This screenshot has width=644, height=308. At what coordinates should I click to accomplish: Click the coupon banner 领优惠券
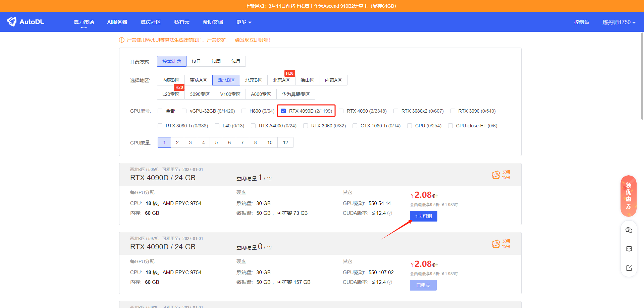(629, 196)
